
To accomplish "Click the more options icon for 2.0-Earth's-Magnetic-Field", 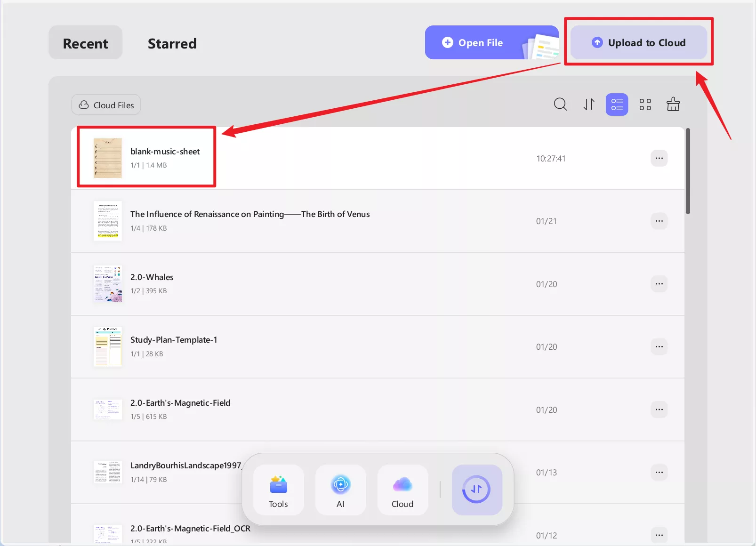I will click(659, 409).
